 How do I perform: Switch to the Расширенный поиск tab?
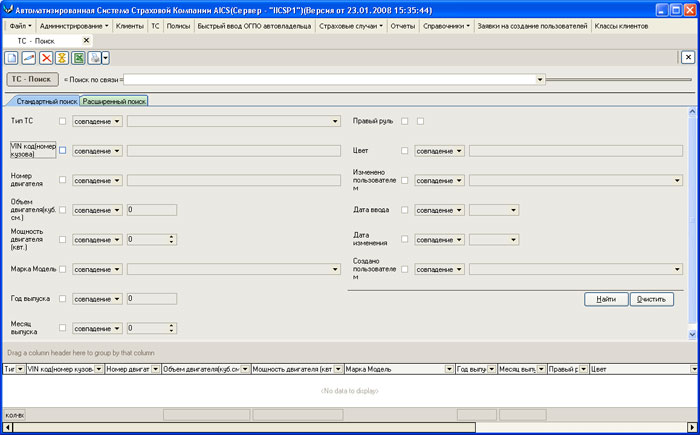(x=114, y=102)
